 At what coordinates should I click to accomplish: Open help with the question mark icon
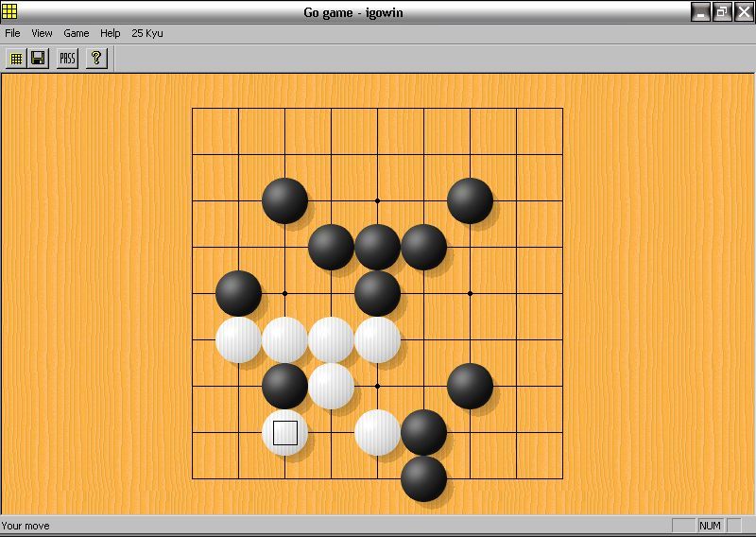(96, 59)
